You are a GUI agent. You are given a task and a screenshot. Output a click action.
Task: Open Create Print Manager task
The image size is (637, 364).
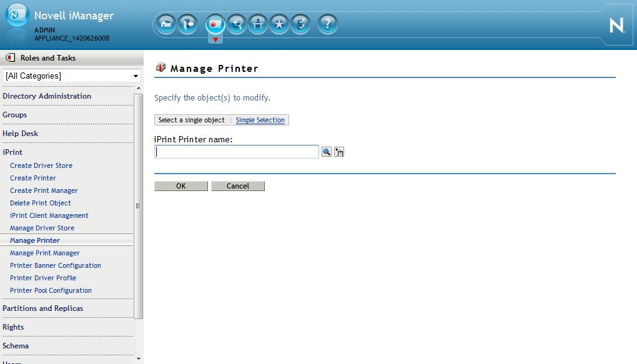coord(44,190)
